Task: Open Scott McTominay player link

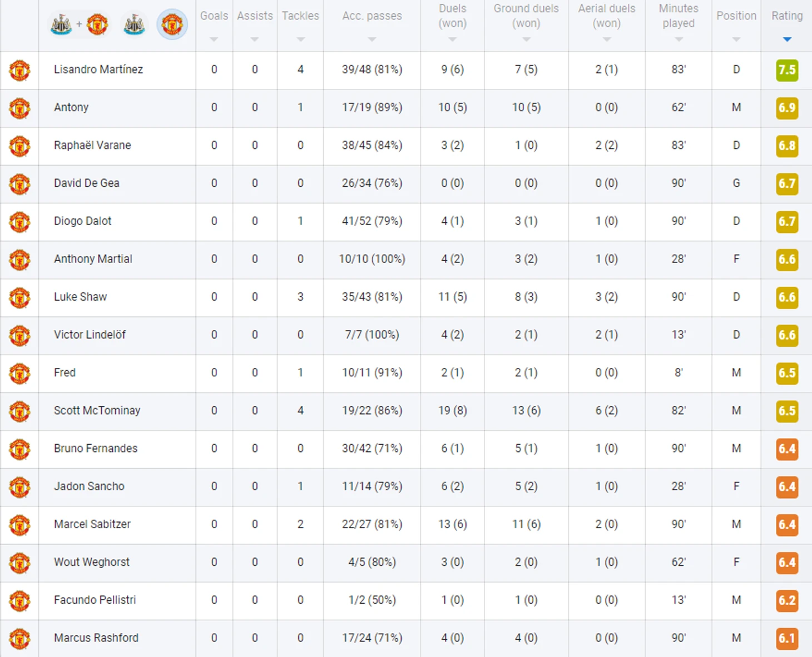Action: (x=97, y=410)
